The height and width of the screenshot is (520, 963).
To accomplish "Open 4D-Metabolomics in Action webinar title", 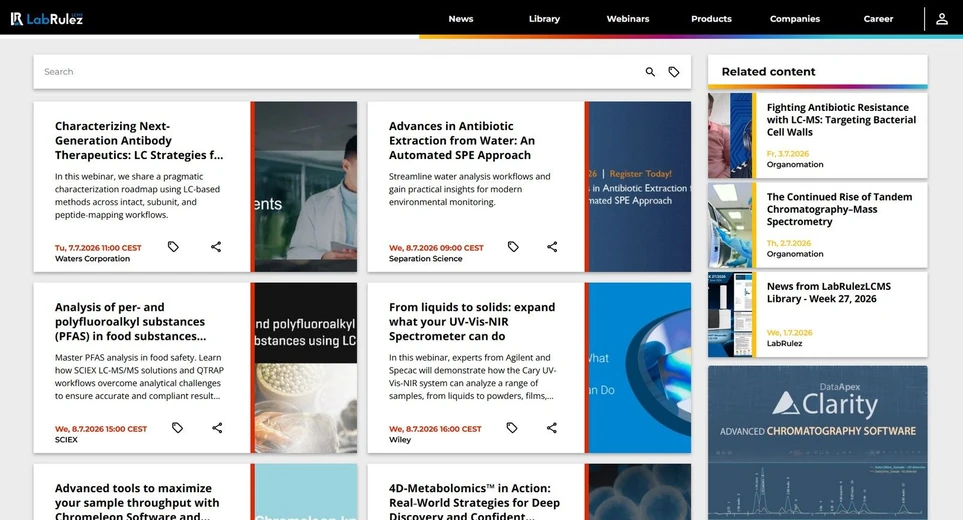I will pyautogui.click(x=474, y=502).
